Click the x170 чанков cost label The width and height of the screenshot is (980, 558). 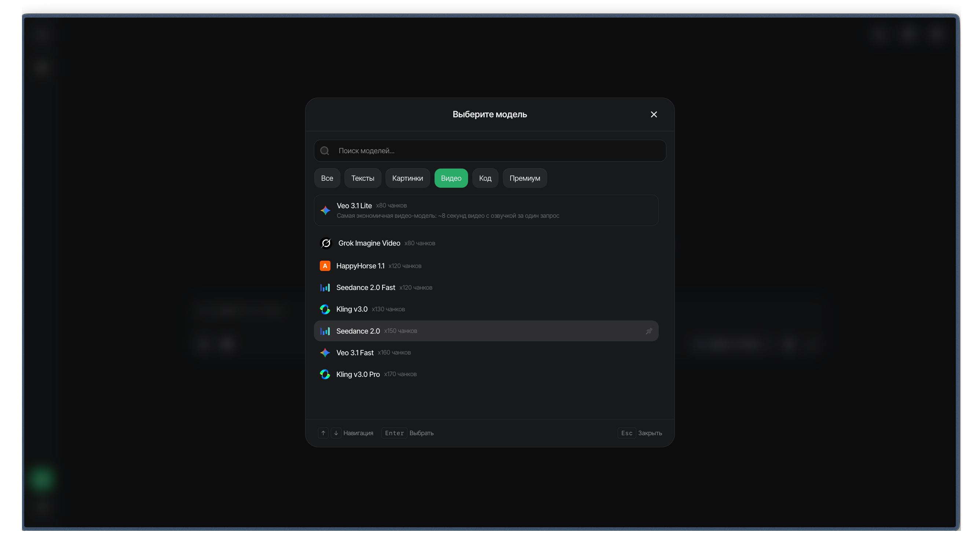pyautogui.click(x=400, y=374)
